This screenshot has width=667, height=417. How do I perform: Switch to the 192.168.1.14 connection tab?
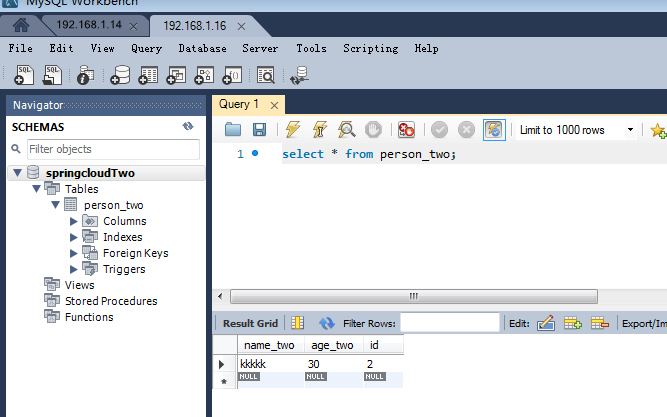click(88, 25)
